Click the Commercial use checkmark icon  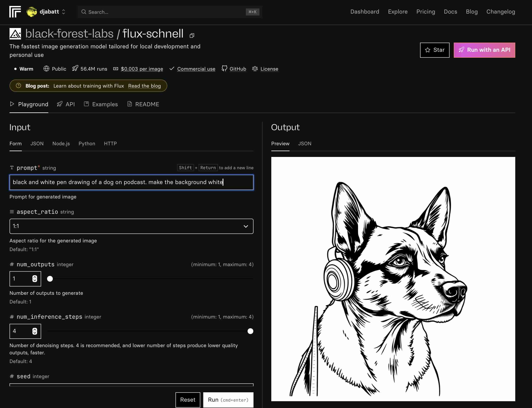point(171,68)
